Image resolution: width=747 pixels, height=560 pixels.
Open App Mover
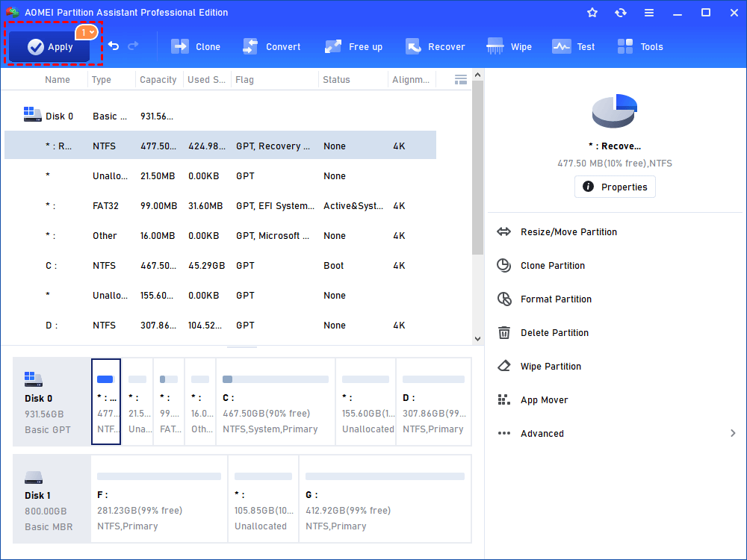[544, 400]
